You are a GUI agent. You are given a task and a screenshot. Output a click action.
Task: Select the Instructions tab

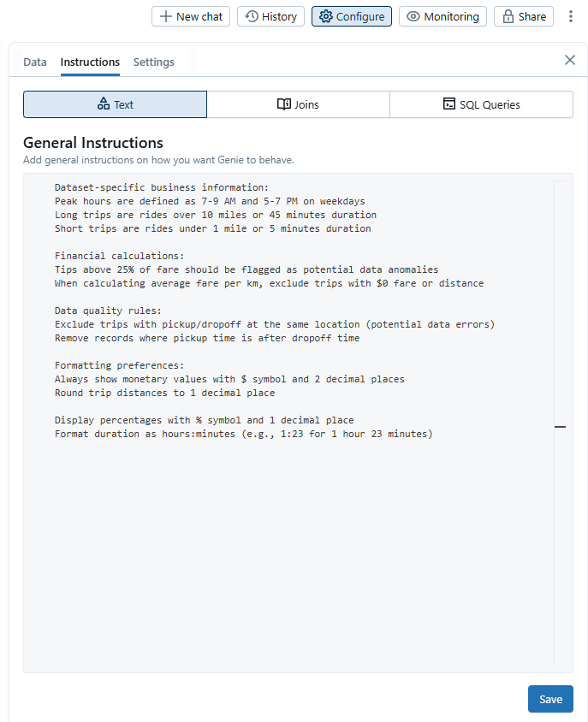90,62
